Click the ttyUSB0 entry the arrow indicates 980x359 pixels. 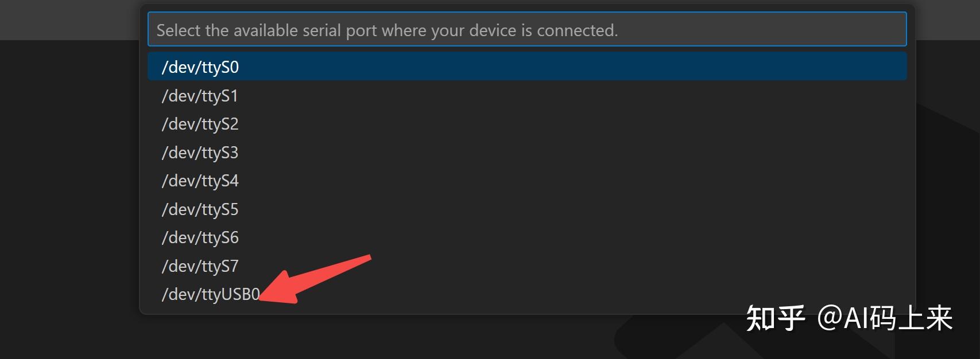(211, 294)
